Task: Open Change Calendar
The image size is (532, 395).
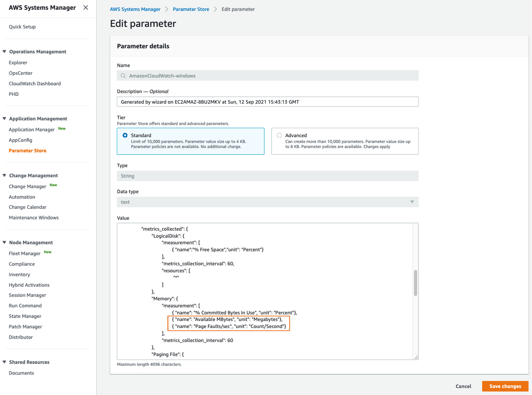Action: tap(28, 207)
